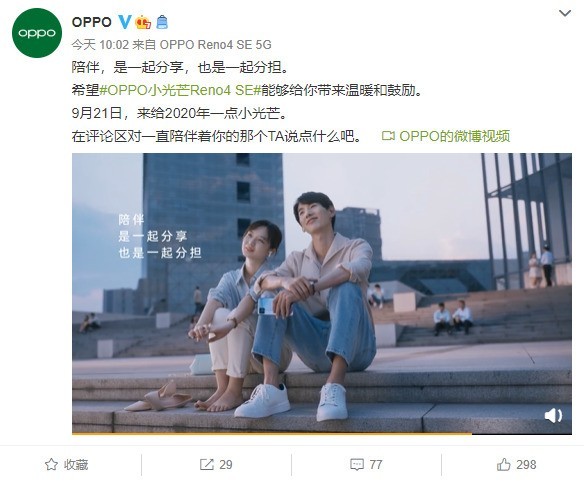Open the OPPO的微博视频 link
The image size is (584, 484).
coord(446,136)
